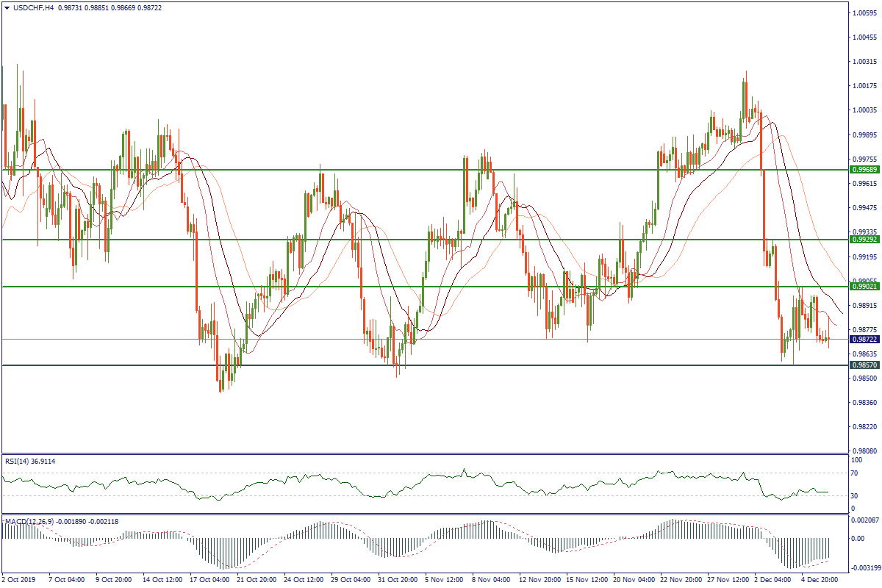Select the 0.99021 green price level tag
882x588 pixels.
coord(864,287)
